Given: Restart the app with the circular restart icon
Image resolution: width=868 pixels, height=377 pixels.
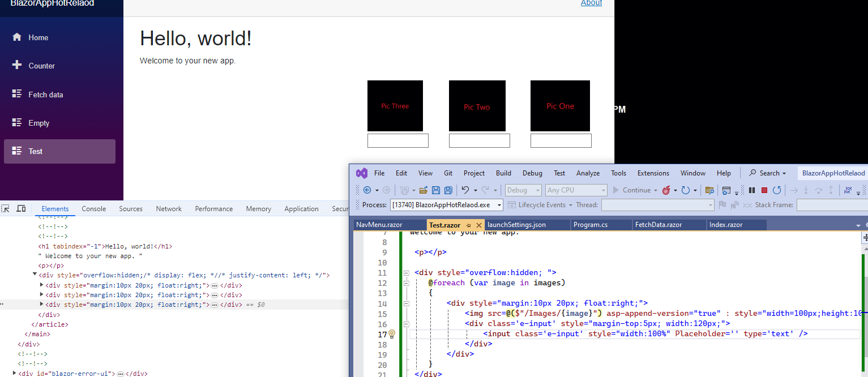Looking at the screenshot, I should (x=777, y=190).
